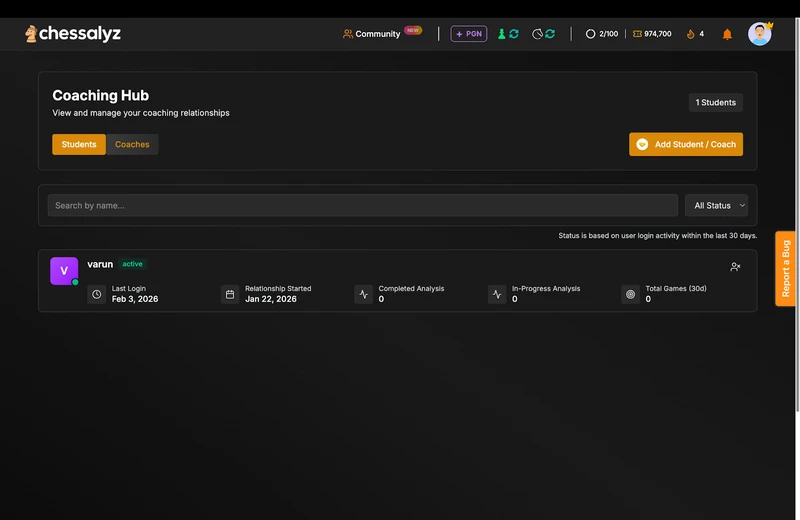Image resolution: width=800 pixels, height=520 pixels.
Task: Click the Feb 3, 2026 last login date
Action: 135,299
